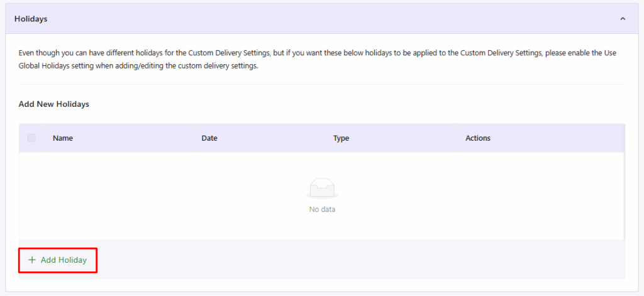The width and height of the screenshot is (644, 296).
Task: Click the empty table body left of the No data icon
Action: (x=157, y=196)
